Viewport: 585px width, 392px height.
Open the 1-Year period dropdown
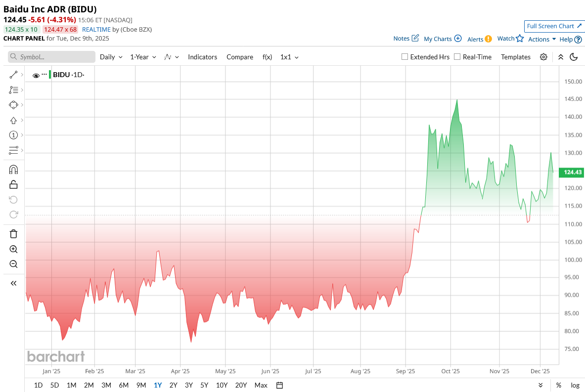point(143,57)
